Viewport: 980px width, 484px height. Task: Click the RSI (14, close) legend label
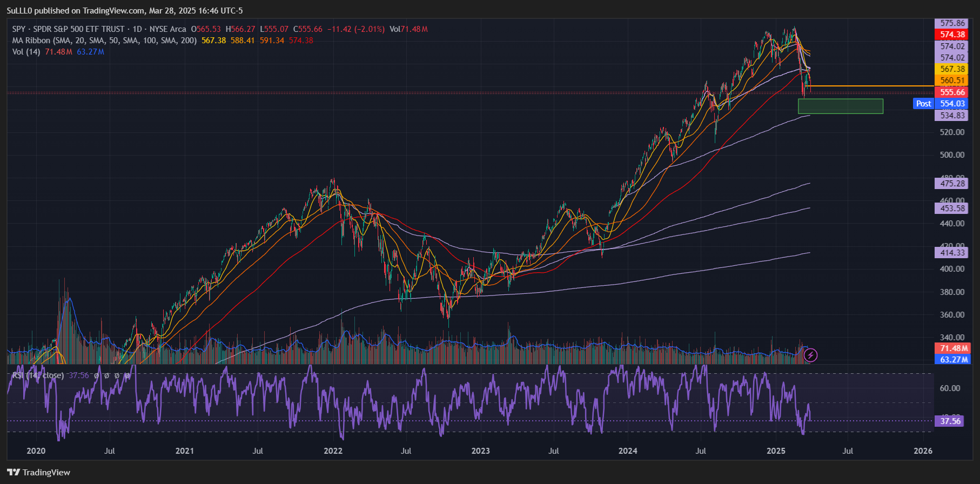point(38,375)
